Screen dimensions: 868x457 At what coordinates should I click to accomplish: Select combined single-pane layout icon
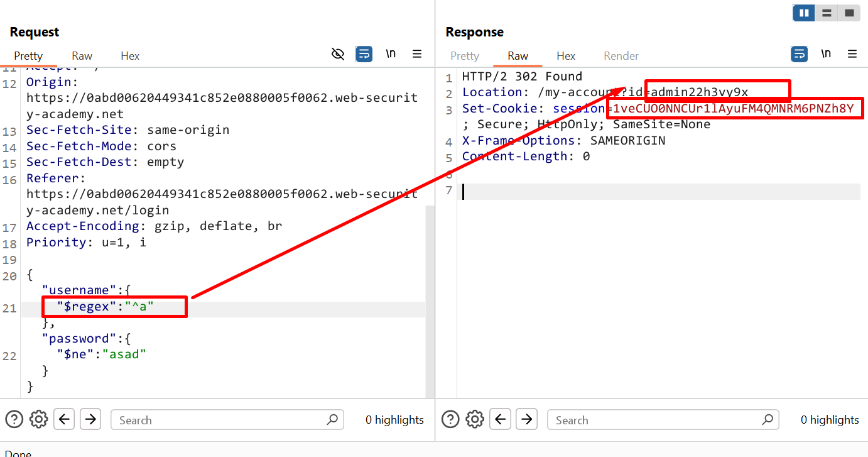pyautogui.click(x=849, y=13)
